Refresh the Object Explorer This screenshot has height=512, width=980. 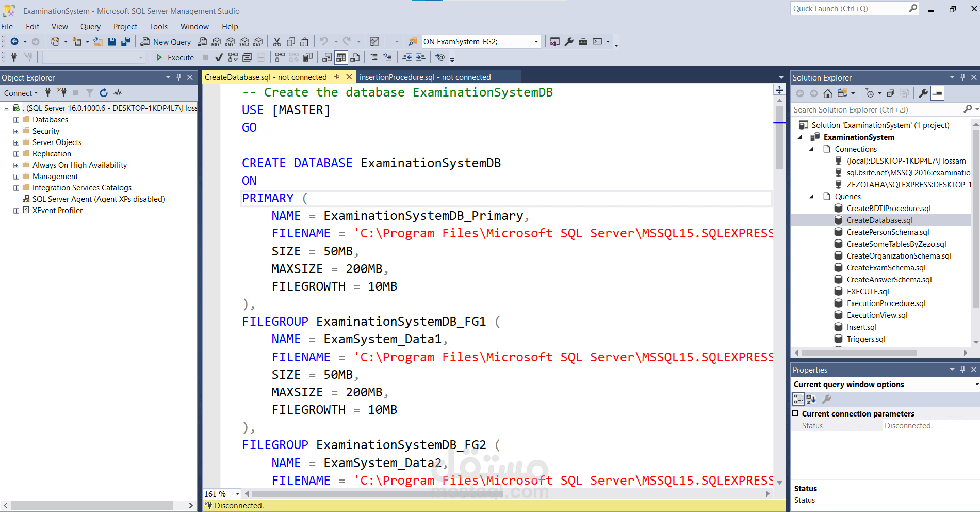tap(104, 93)
